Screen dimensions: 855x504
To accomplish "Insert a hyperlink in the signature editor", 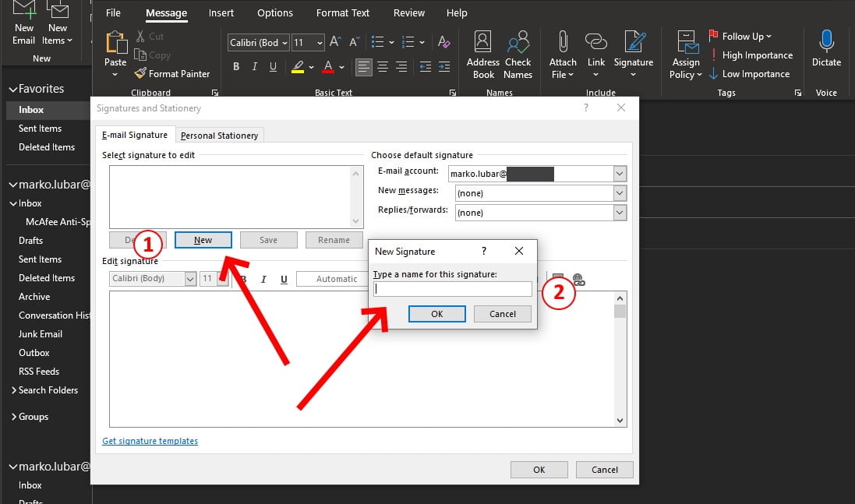I will point(578,280).
